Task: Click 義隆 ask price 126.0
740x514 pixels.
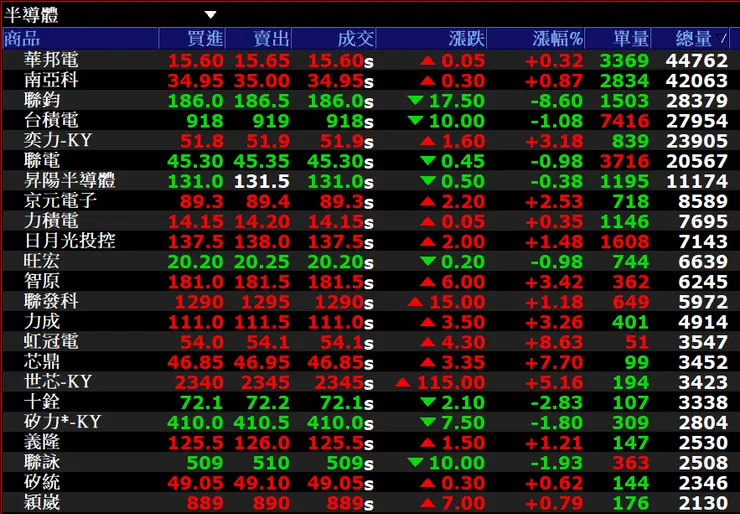Action: pyautogui.click(x=262, y=443)
